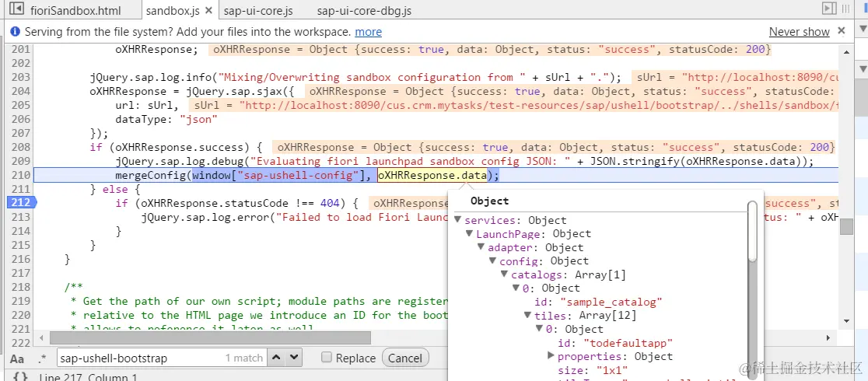Toggle match case (Aa) in search
The width and height of the screenshot is (868, 381).
[16, 358]
